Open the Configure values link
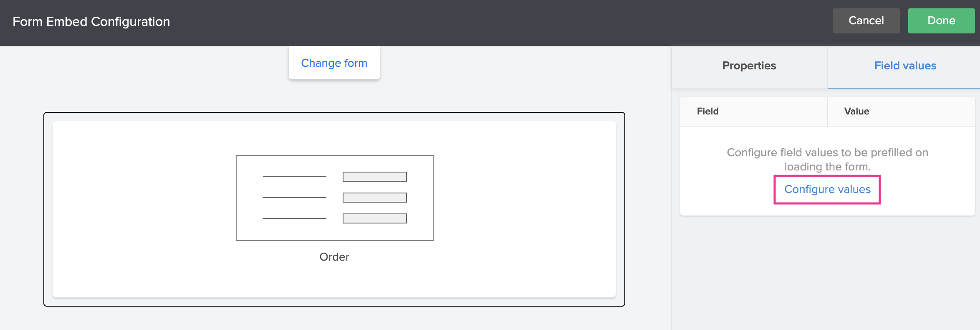The height and width of the screenshot is (330, 980). coord(827,190)
